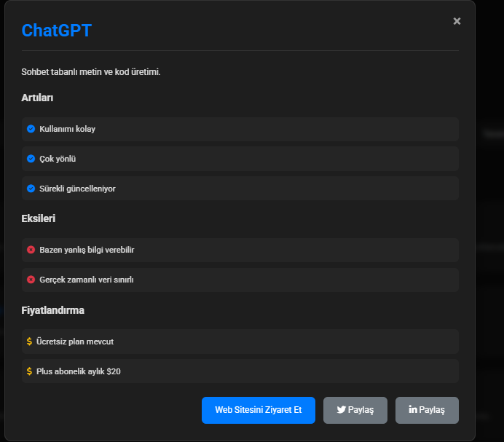
Task: Click the Web Sitesini Ziyaret Et button
Action: pyautogui.click(x=259, y=410)
